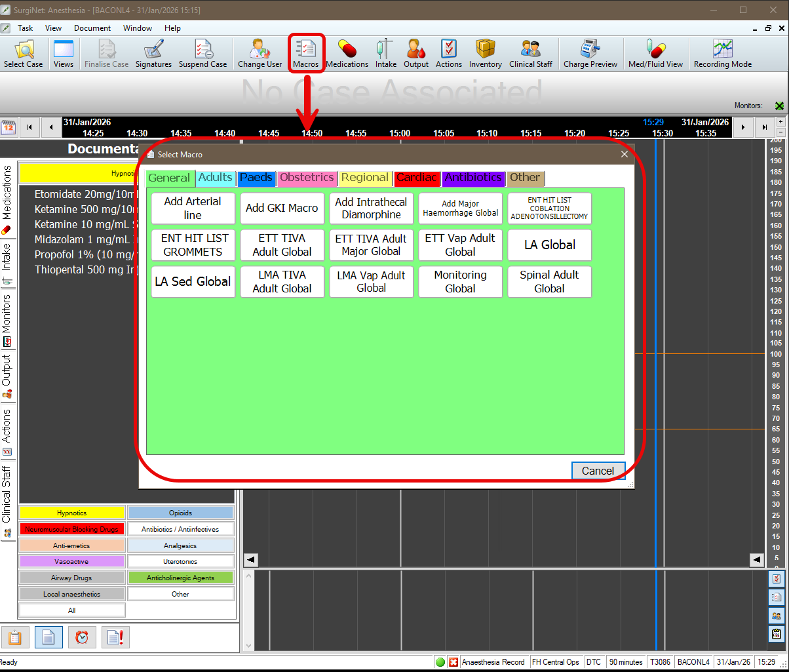Screen dimensions: 789x672
Task: Open the Inventory toolbar icon
Action: click(485, 54)
